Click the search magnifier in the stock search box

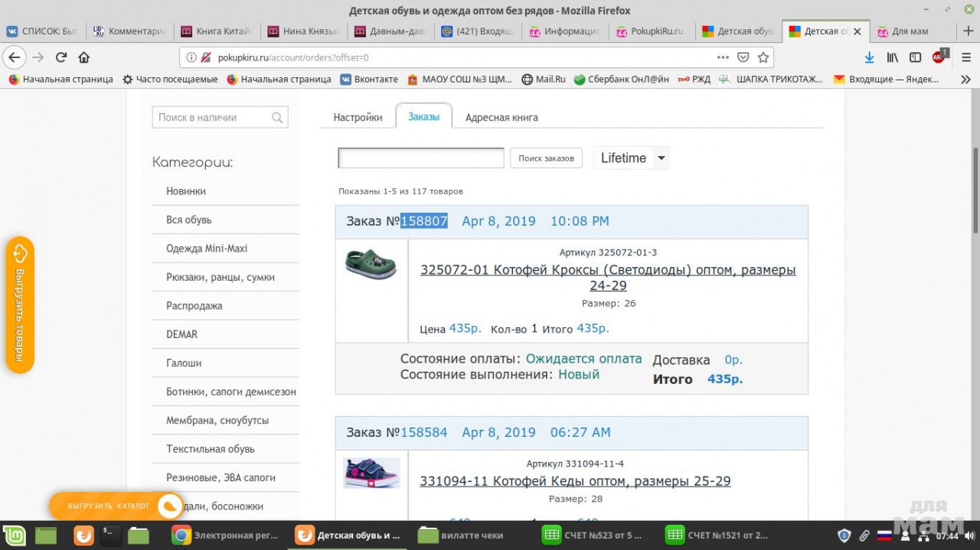coord(277,118)
